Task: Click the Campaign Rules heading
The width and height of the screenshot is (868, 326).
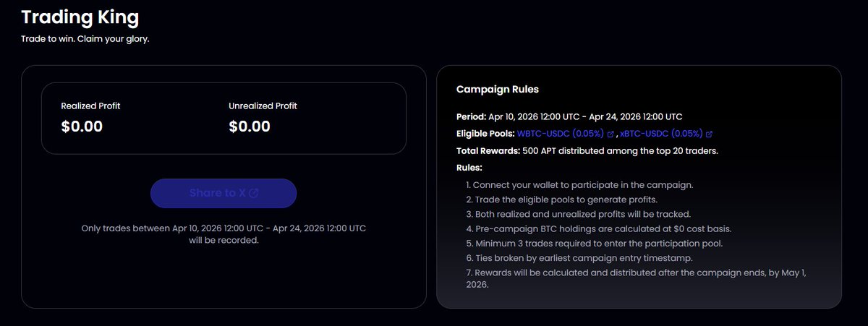Action: (497, 90)
